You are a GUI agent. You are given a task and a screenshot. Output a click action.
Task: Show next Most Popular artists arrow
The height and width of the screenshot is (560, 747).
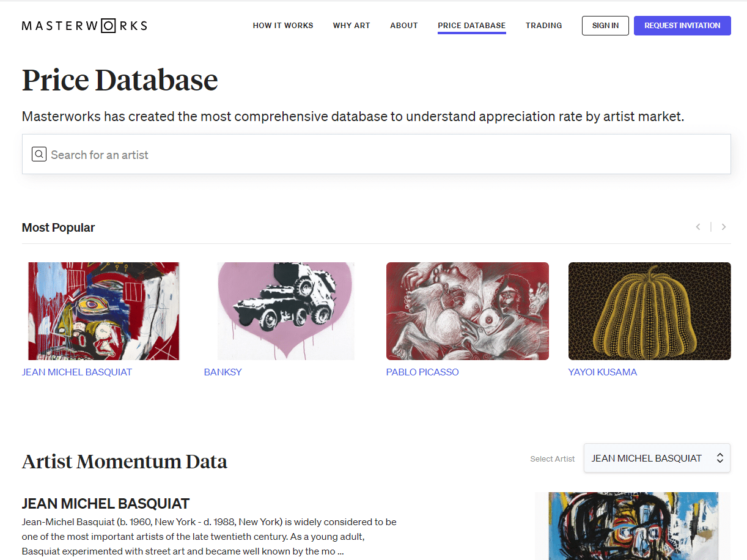724,227
